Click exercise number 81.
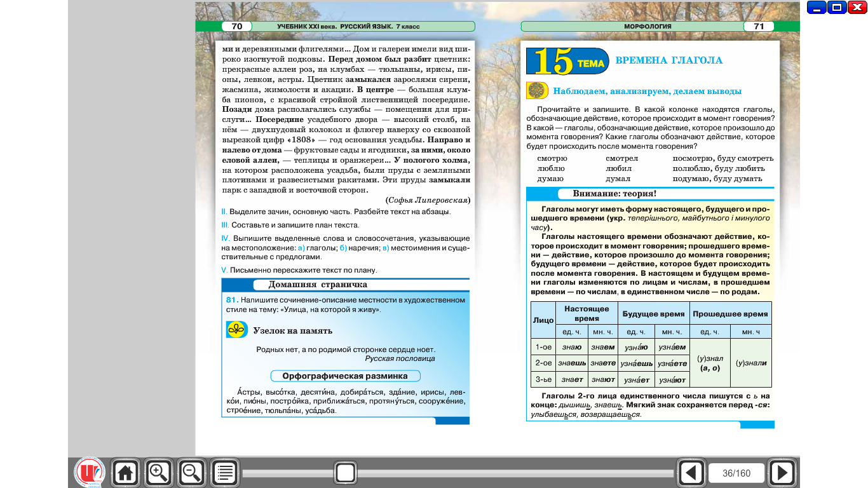Image resolution: width=868 pixels, height=488 pixels. pos(232,299)
